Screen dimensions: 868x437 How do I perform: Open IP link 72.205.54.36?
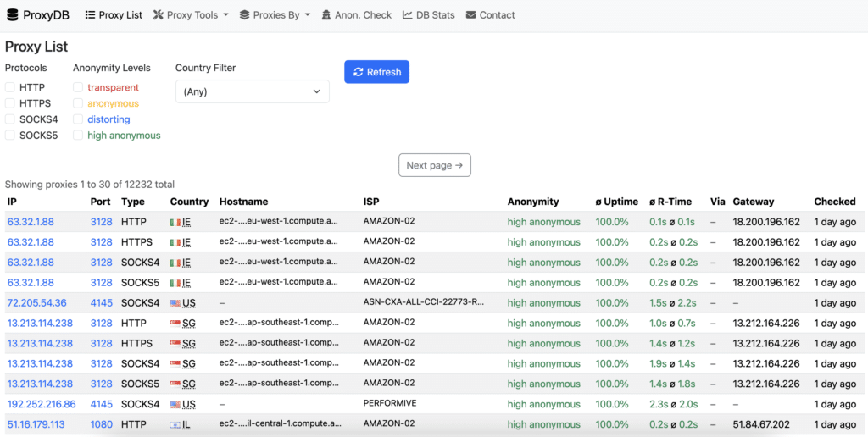point(36,303)
